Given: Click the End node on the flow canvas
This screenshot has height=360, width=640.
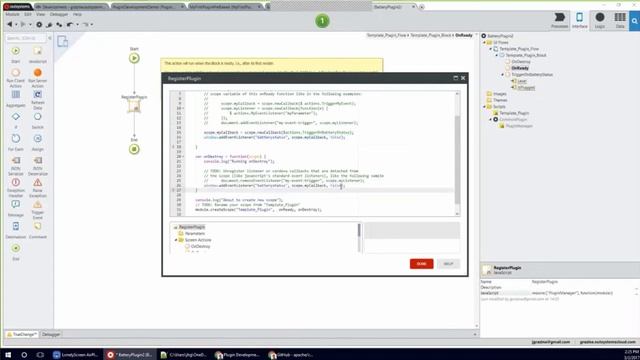Looking at the screenshot, I should 134,149.
